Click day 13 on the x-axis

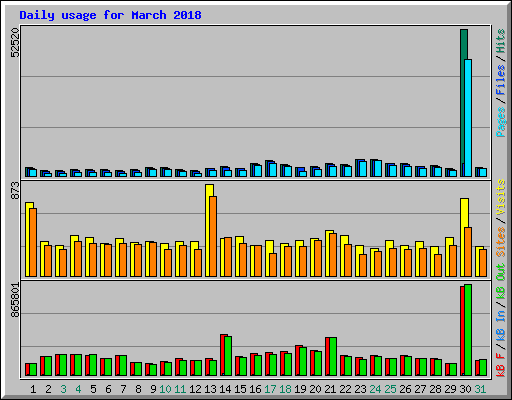coord(210,389)
